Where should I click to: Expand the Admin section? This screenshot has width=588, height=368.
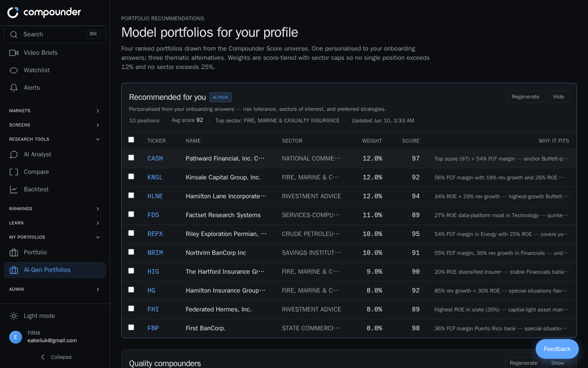[55, 289]
